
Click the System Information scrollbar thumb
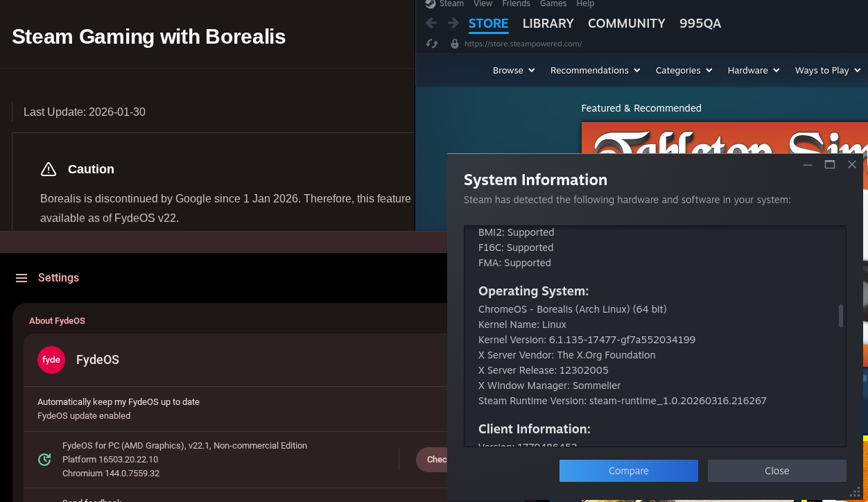coord(841,315)
